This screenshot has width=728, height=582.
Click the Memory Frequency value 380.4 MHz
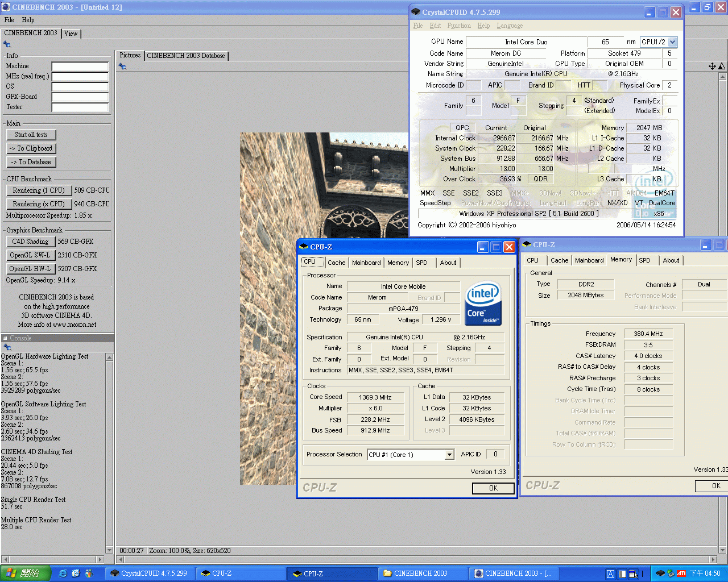coord(648,334)
